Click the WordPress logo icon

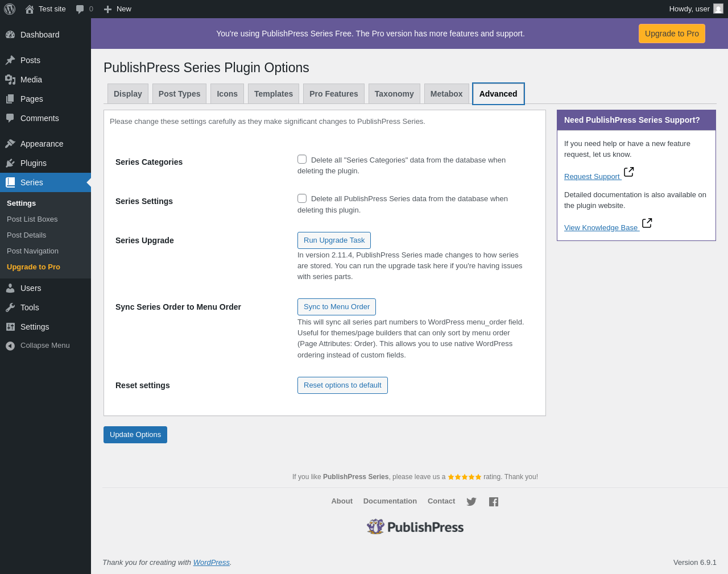[x=10, y=9]
